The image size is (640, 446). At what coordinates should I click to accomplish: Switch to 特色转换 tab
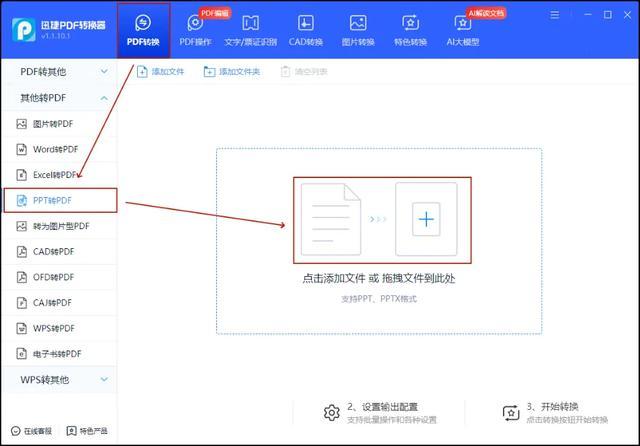pyautogui.click(x=410, y=30)
